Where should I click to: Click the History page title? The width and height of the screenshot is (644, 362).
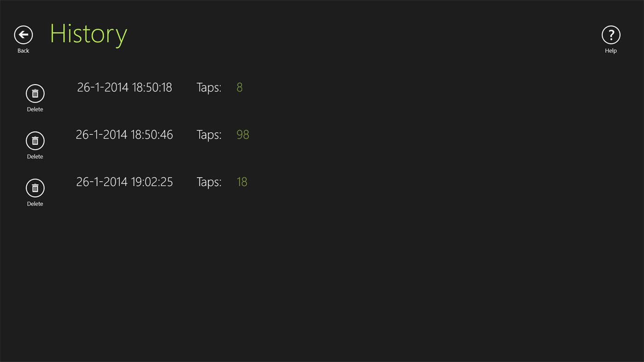pos(88,34)
